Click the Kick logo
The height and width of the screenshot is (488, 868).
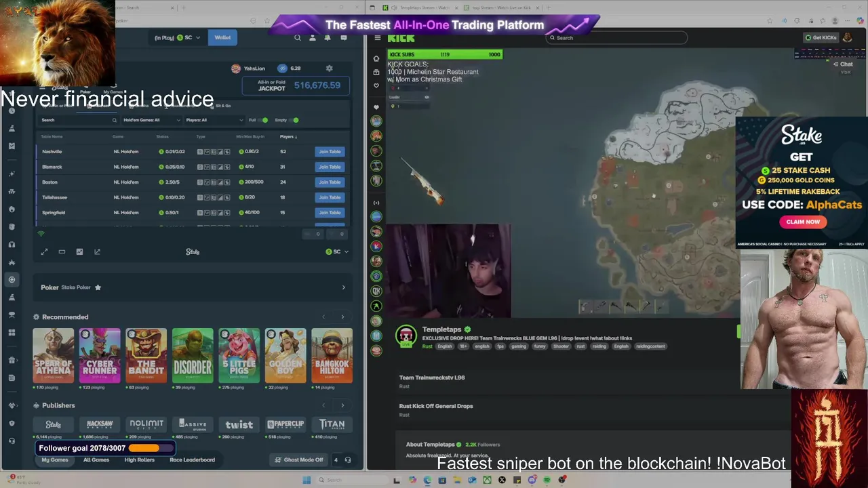pyautogui.click(x=401, y=38)
